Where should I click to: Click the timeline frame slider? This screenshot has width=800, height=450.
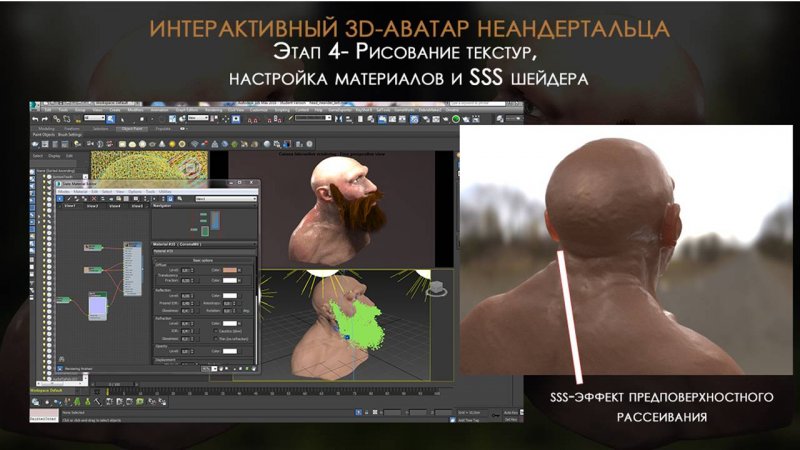coord(115,384)
